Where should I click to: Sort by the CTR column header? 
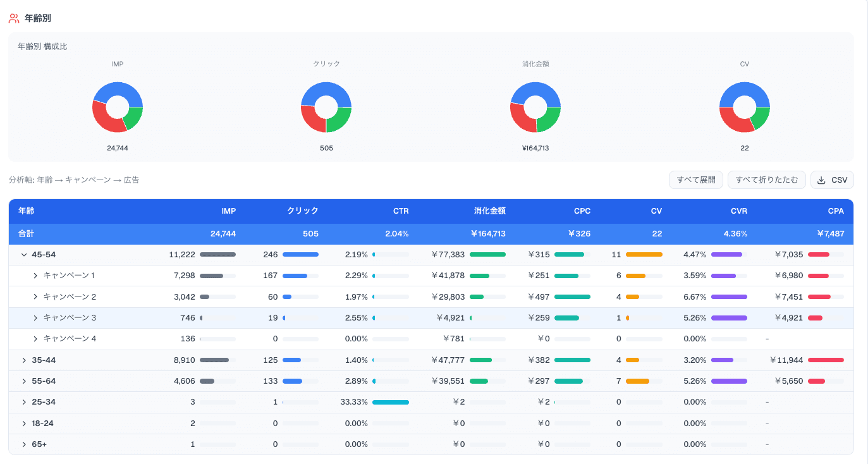pos(401,211)
